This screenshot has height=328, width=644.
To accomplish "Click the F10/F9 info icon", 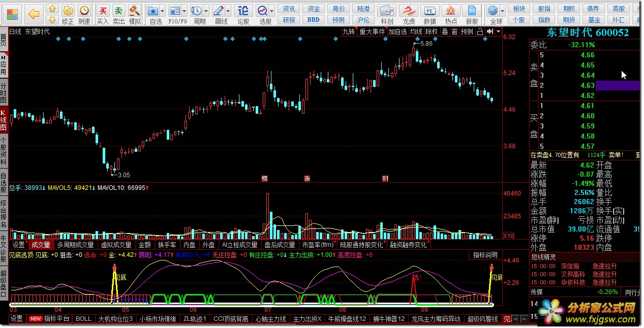I will (175, 10).
